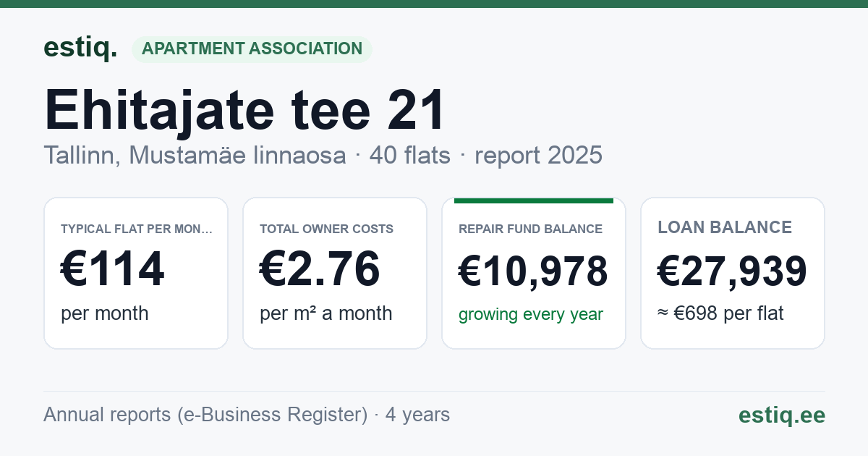Click the TYPICAL FLAT PER MON… label
The height and width of the screenshot is (456, 868).
pyautogui.click(x=137, y=229)
